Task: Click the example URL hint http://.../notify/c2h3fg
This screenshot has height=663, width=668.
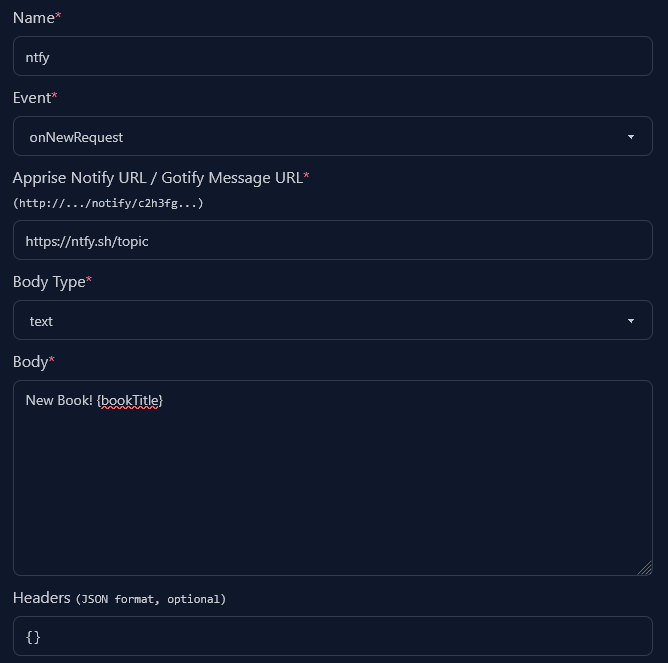Action: pos(108,203)
